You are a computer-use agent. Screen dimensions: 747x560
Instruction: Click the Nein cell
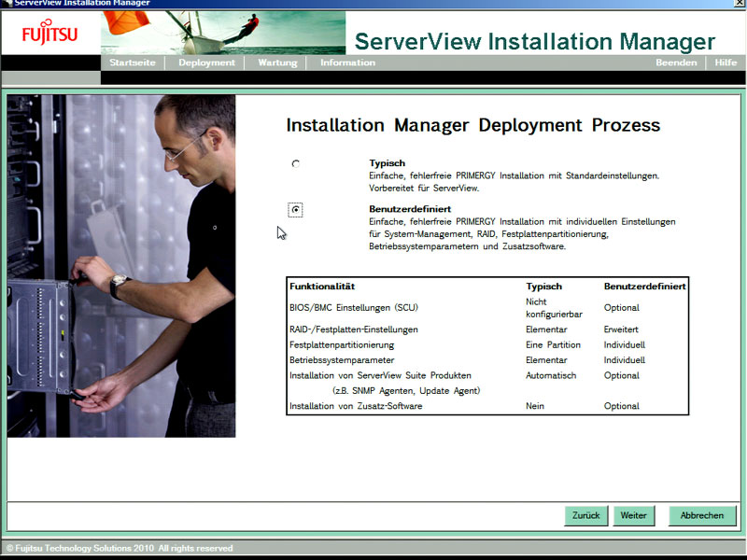[x=534, y=406]
